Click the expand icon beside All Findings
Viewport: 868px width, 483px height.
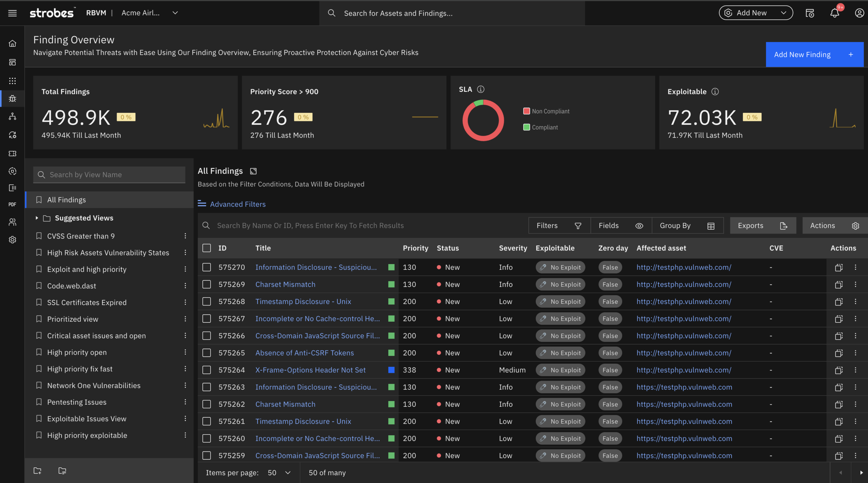(253, 171)
